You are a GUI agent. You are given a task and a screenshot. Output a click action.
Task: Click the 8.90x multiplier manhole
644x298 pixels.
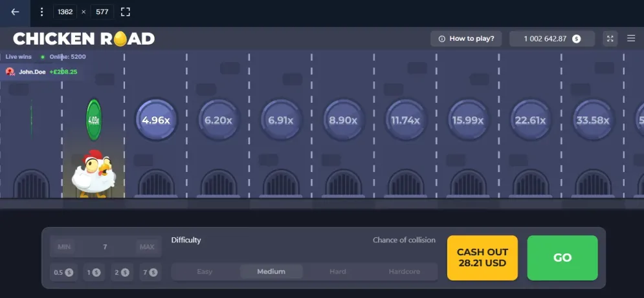coord(343,120)
